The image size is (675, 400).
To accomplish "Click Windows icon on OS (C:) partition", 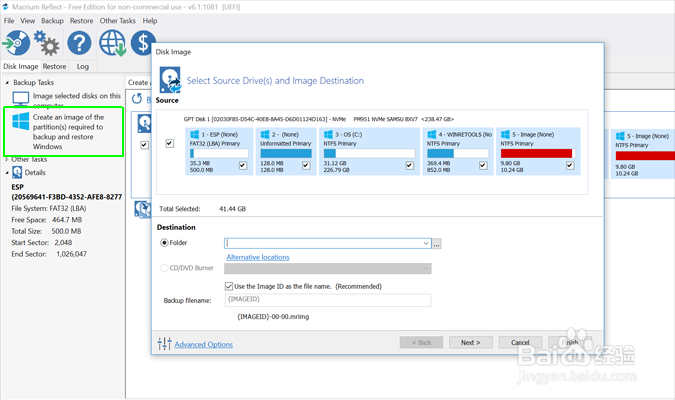I will tap(328, 134).
